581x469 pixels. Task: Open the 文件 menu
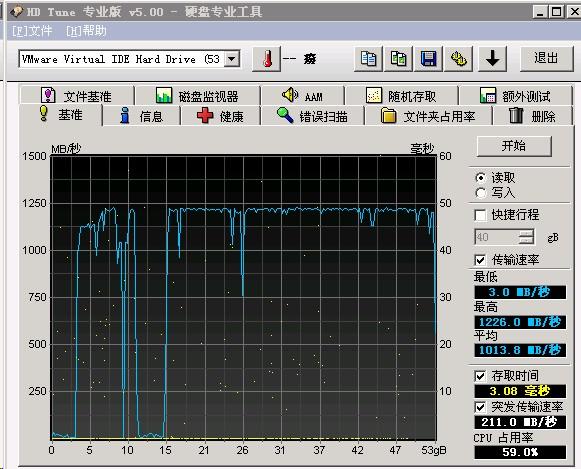pos(32,31)
